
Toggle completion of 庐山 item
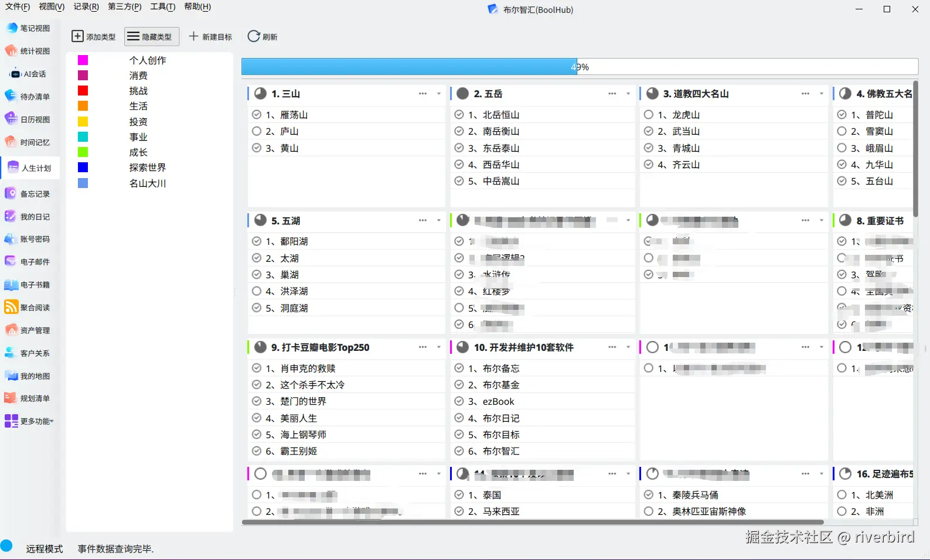(257, 131)
